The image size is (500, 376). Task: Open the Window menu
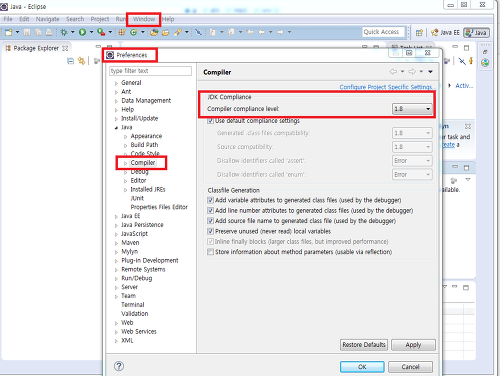click(144, 19)
